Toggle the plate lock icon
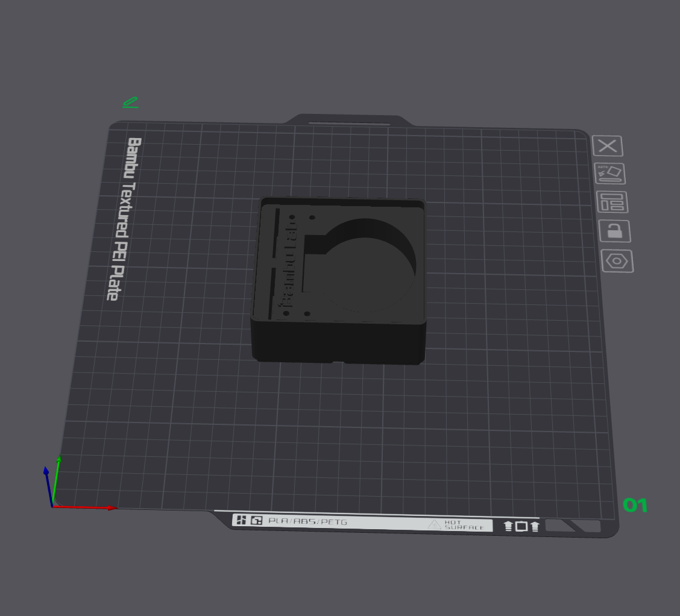The width and height of the screenshot is (680, 616). 615,231
